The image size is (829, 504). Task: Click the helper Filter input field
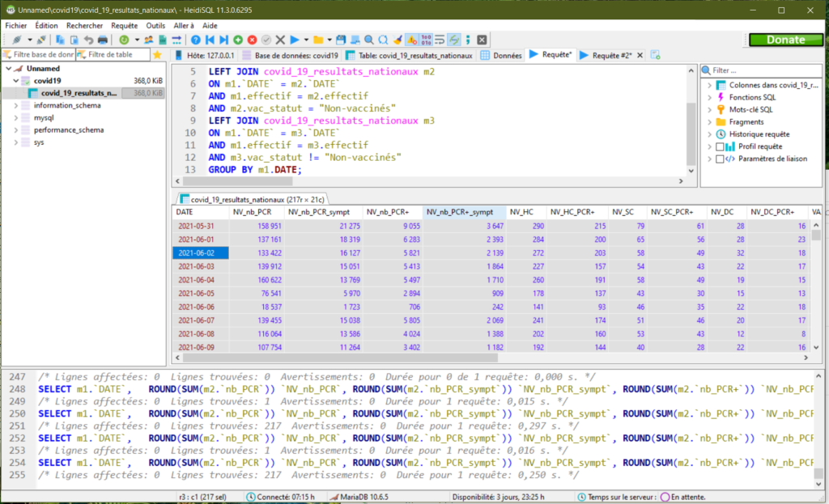(761, 70)
